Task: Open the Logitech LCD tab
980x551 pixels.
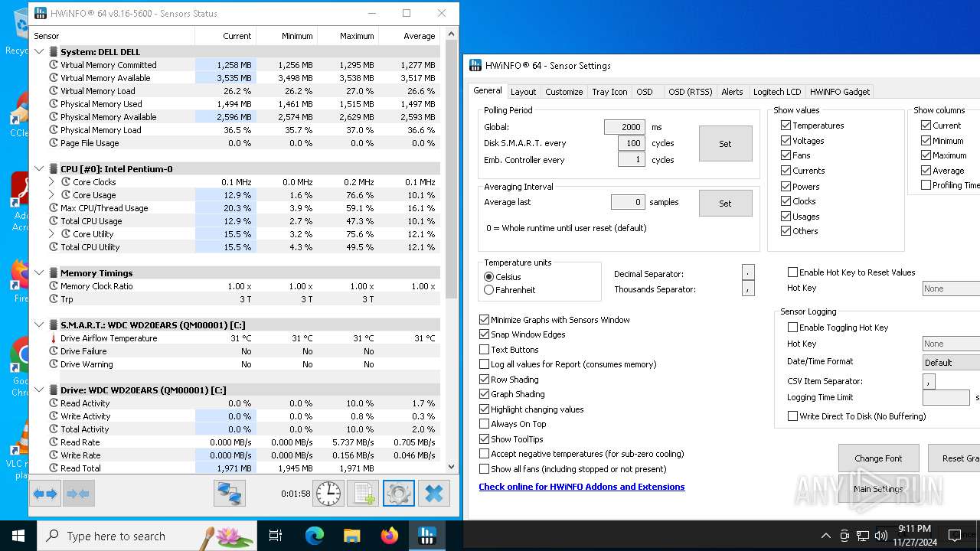Action: click(x=776, y=92)
